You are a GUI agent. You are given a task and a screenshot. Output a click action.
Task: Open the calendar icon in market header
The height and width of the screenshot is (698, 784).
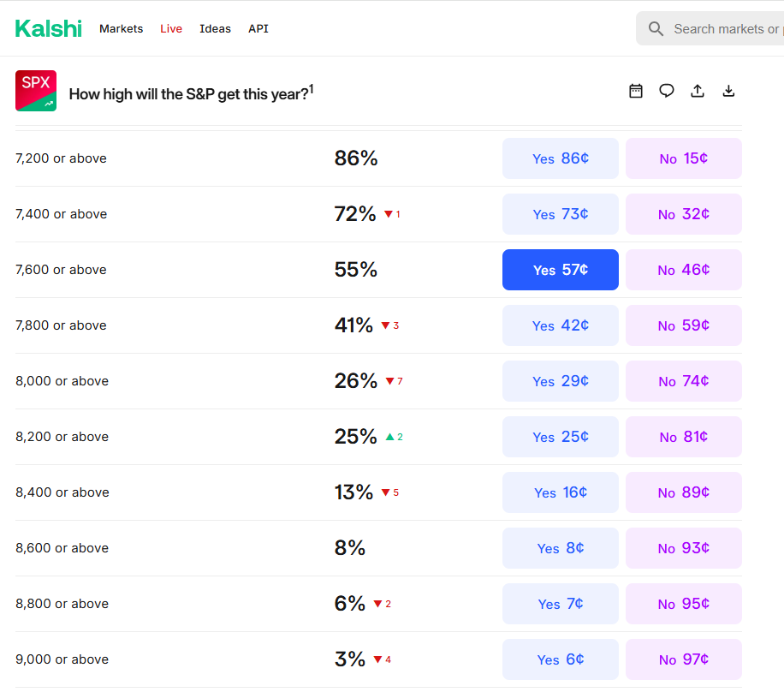click(636, 91)
